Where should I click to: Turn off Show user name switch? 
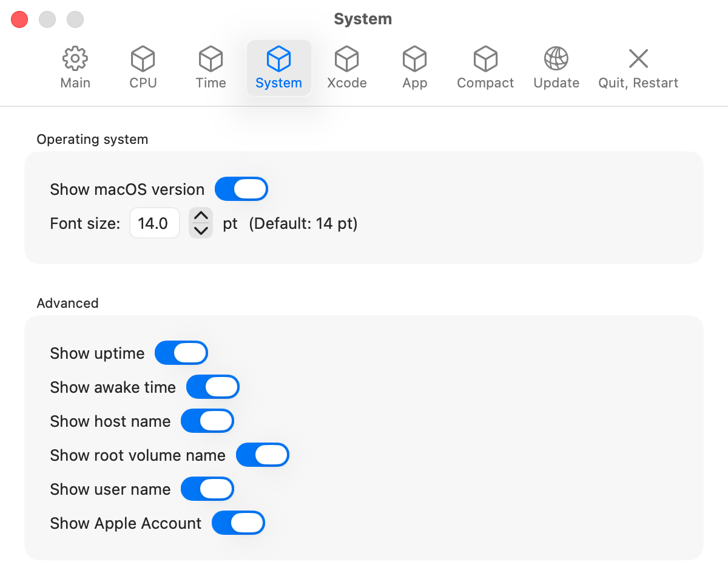[207, 489]
